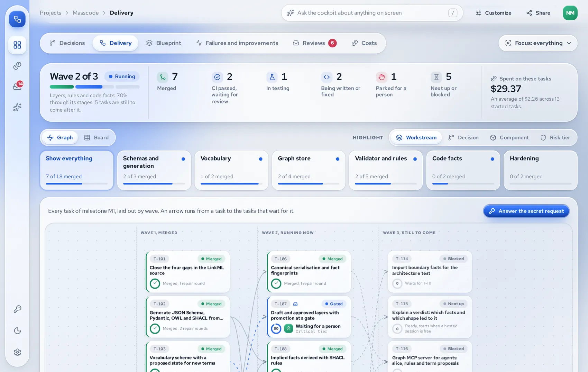Filter by Graph store workstream
Image resolution: width=588 pixels, height=372 pixels.
[309, 170]
